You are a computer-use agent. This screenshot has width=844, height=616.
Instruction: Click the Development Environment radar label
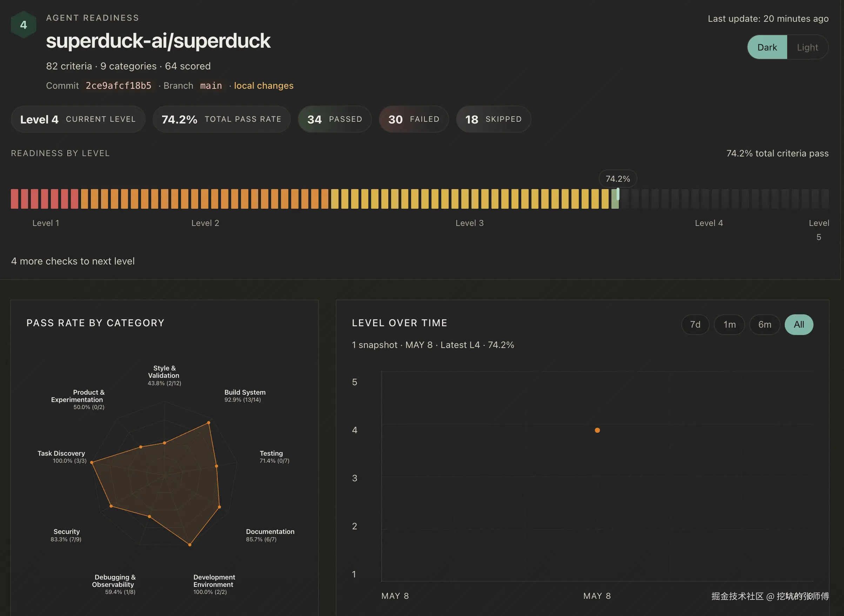point(214,584)
